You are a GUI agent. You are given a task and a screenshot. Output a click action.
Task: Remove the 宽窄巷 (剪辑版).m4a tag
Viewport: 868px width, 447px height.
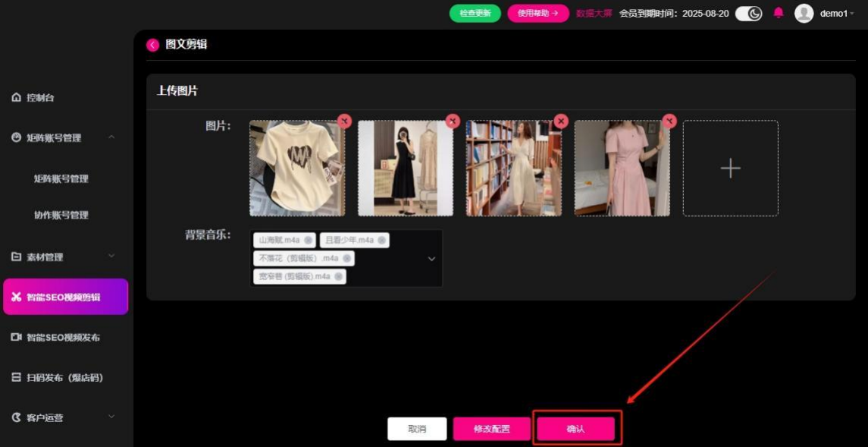[339, 277]
